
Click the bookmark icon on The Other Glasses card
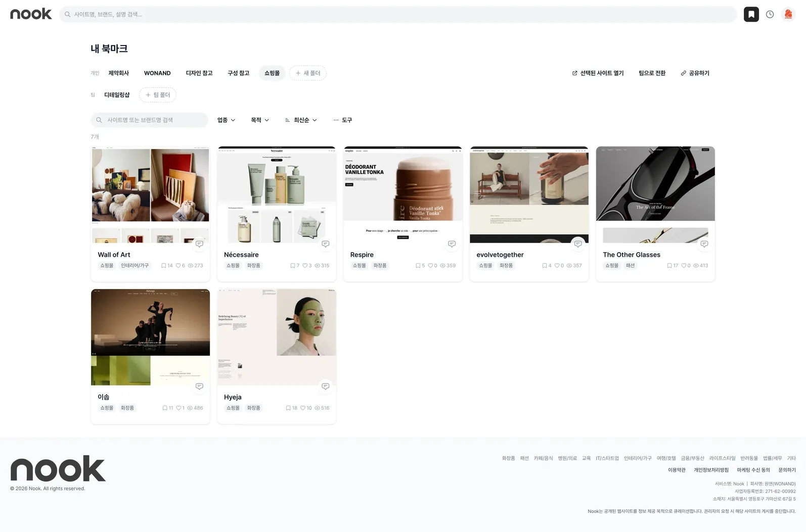669,266
